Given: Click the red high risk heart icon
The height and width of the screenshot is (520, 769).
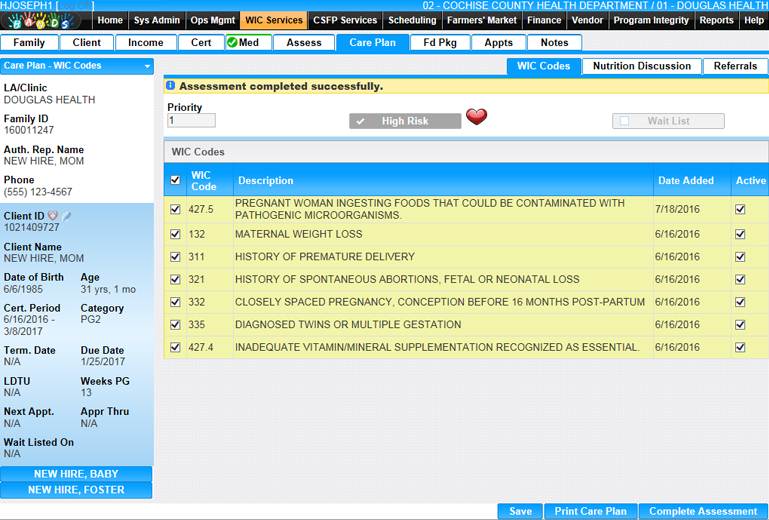Looking at the screenshot, I should (476, 118).
